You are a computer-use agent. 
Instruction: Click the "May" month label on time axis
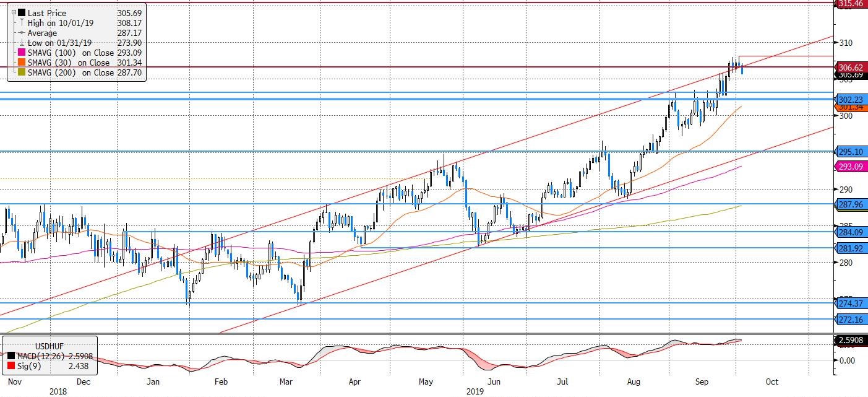[x=426, y=382]
